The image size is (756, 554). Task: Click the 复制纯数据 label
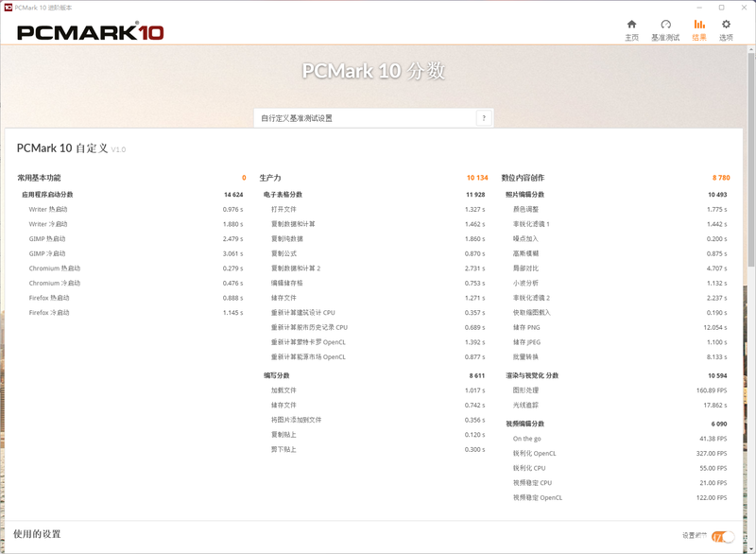[x=287, y=238]
